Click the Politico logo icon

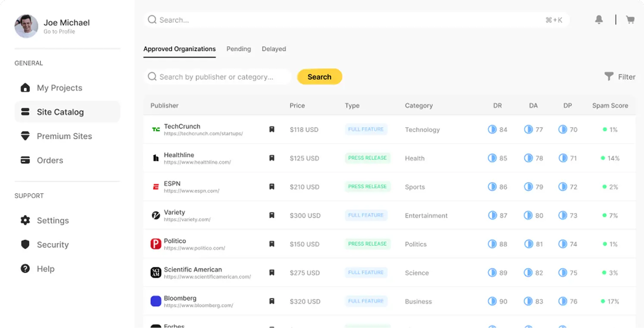(156, 244)
